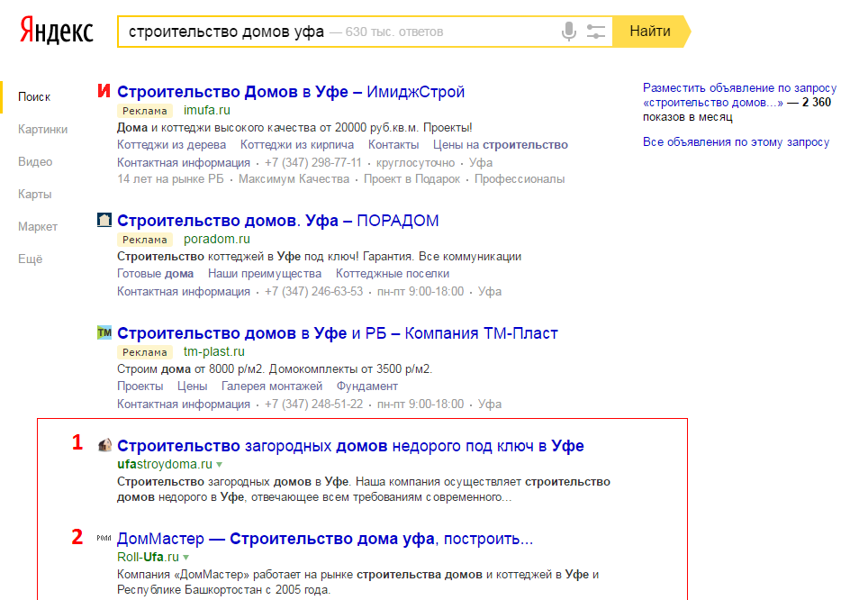This screenshot has height=600, width=868.
Task: Expand the Ещё sidebar menu
Action: coord(30,259)
